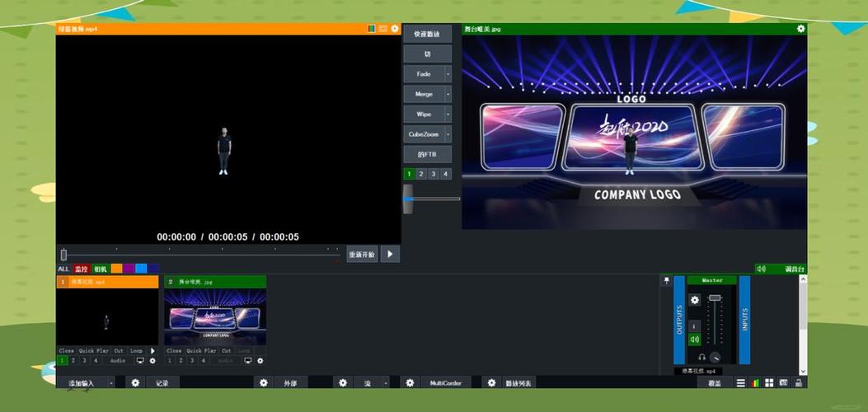Select the orange color category swatch

[x=116, y=269]
